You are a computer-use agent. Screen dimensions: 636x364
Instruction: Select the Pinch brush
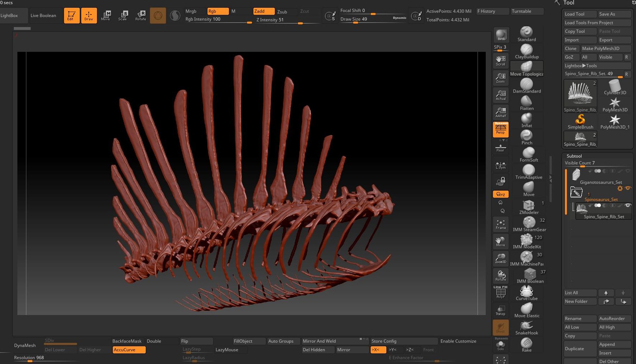(526, 138)
